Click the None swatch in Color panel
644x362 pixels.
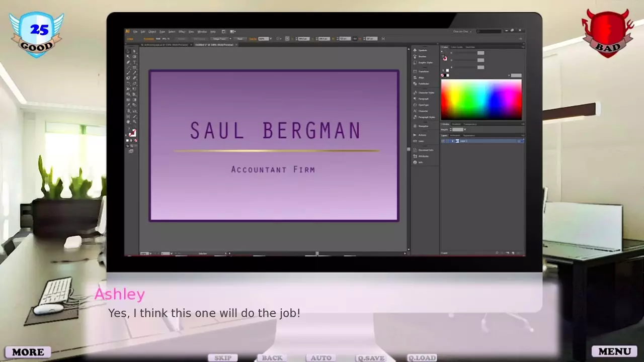442,75
